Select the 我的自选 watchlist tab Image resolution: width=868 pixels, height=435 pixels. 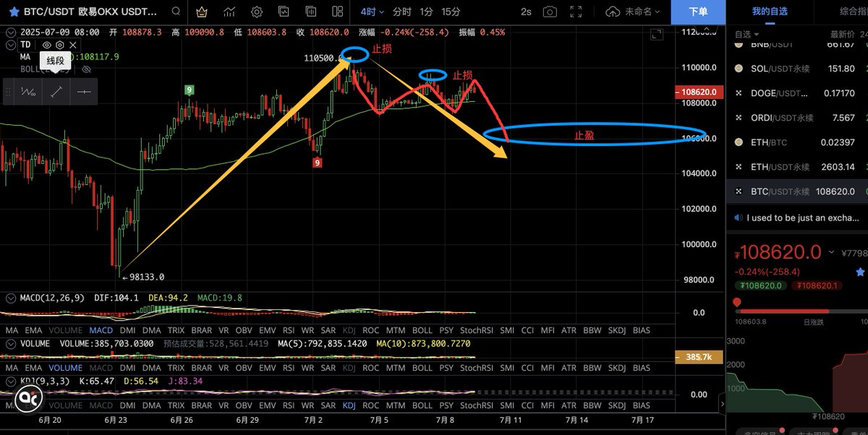coord(770,12)
